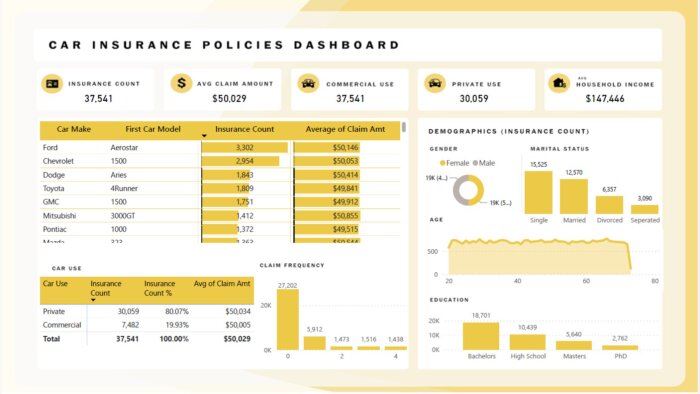Select the Toyota row
Image resolution: width=700 pixels, height=394 pixels.
coord(220,188)
